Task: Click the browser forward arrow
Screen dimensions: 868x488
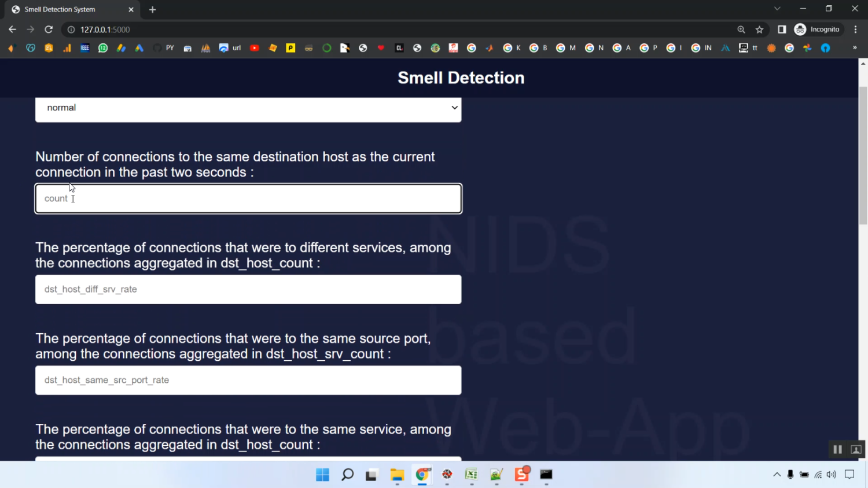Action: (30, 29)
